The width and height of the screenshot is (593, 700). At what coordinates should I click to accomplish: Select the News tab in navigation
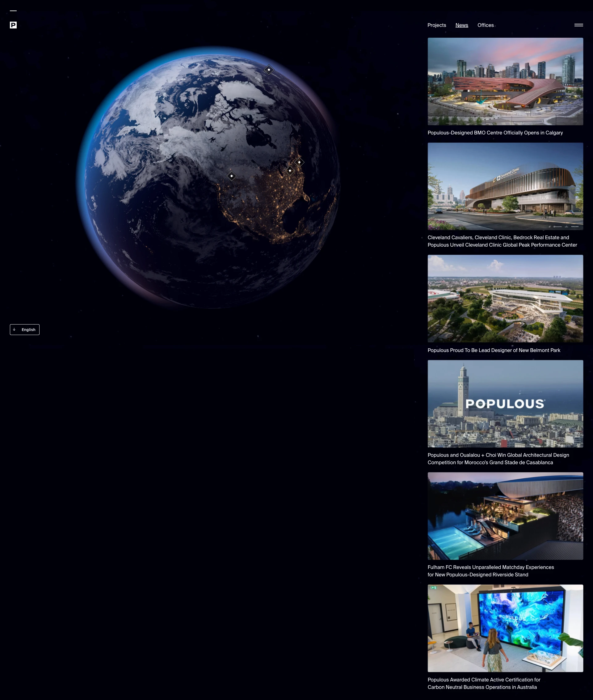click(x=461, y=25)
